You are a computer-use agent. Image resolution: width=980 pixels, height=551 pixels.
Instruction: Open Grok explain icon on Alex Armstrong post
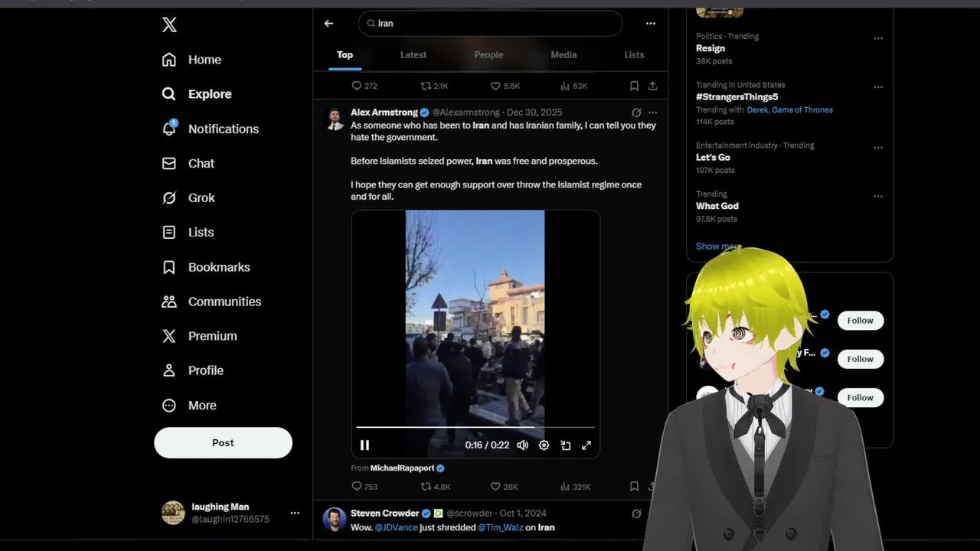coord(636,112)
